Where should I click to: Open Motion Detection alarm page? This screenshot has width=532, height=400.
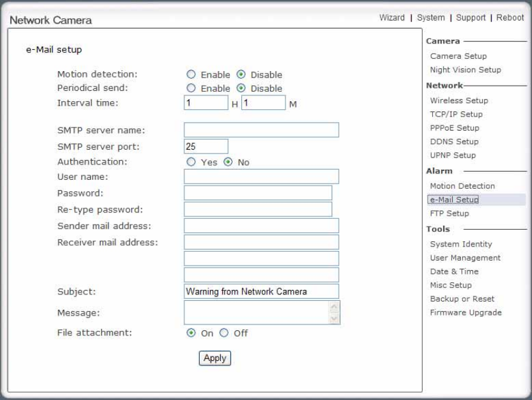pyautogui.click(x=462, y=186)
